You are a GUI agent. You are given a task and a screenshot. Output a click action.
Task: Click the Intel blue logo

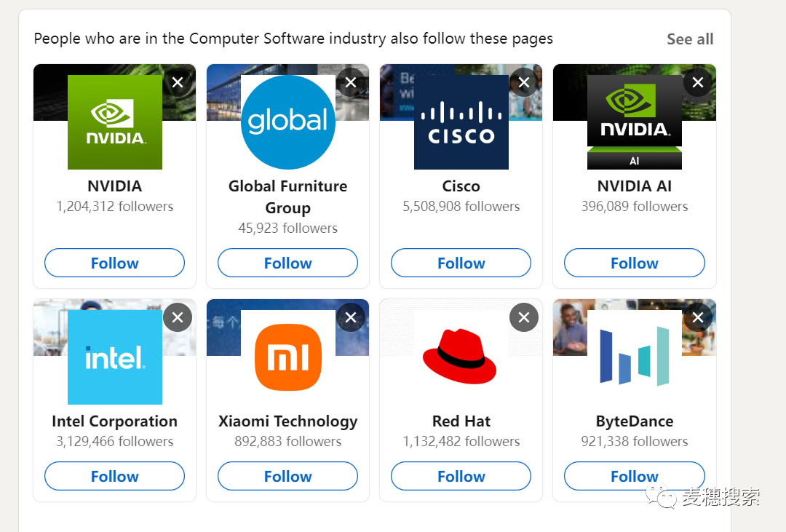click(x=115, y=357)
